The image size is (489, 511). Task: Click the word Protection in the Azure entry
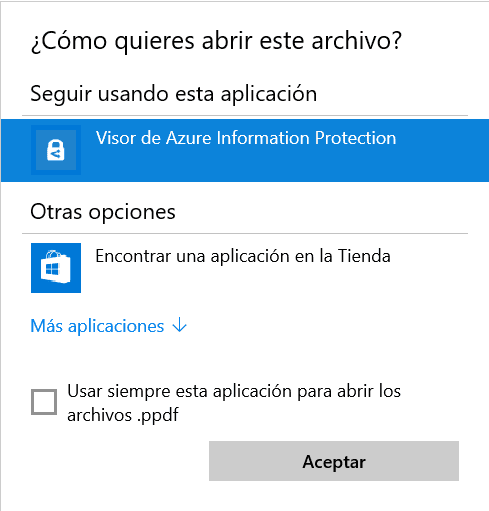coord(355,138)
